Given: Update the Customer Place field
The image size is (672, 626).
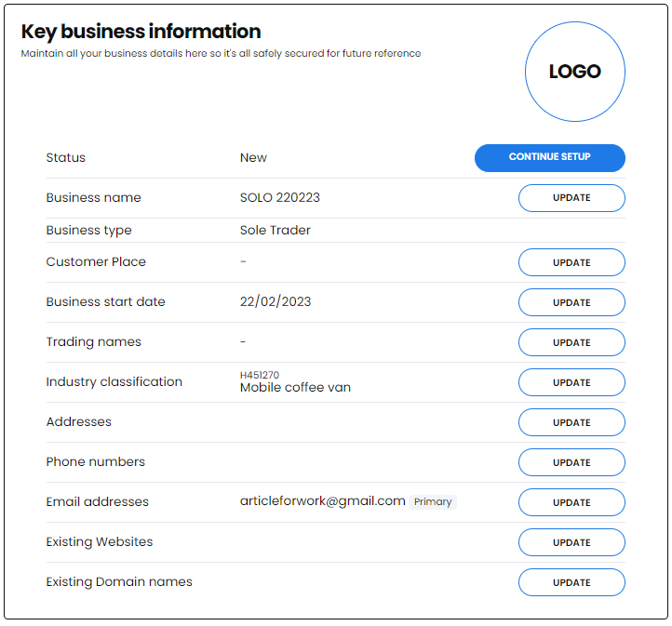Looking at the screenshot, I should [x=571, y=262].
